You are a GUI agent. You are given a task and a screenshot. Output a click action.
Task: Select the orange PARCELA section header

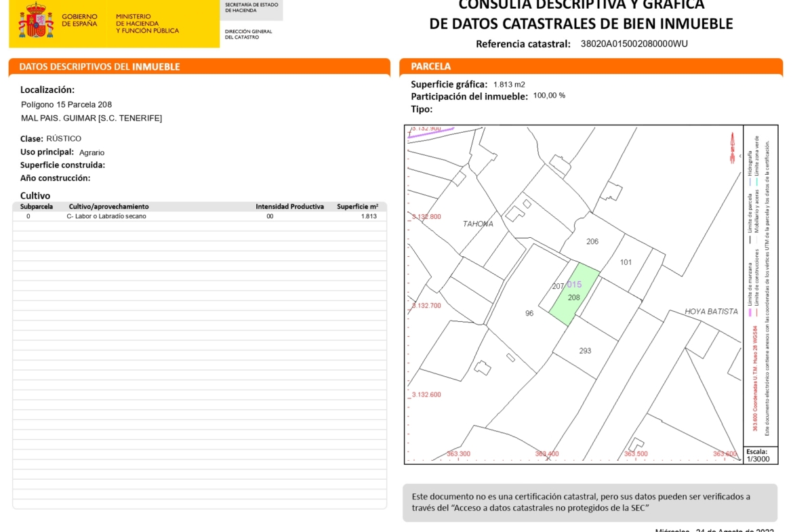point(431,66)
